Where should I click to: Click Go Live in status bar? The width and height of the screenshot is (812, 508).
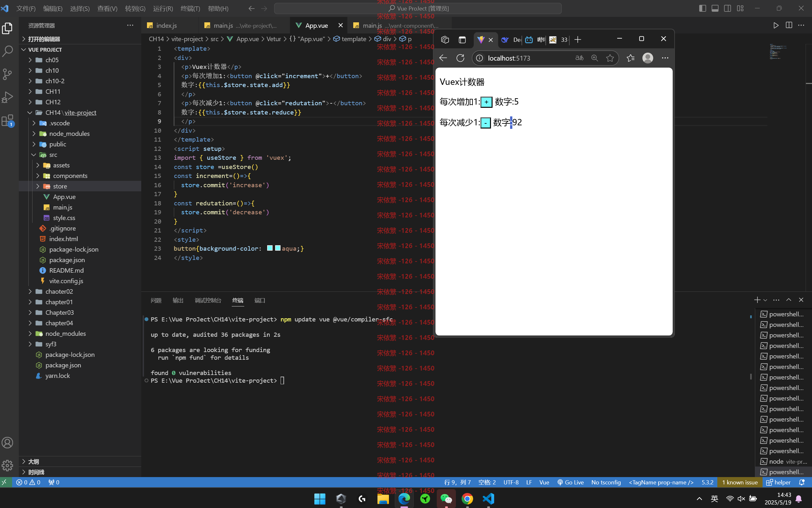pyautogui.click(x=571, y=482)
